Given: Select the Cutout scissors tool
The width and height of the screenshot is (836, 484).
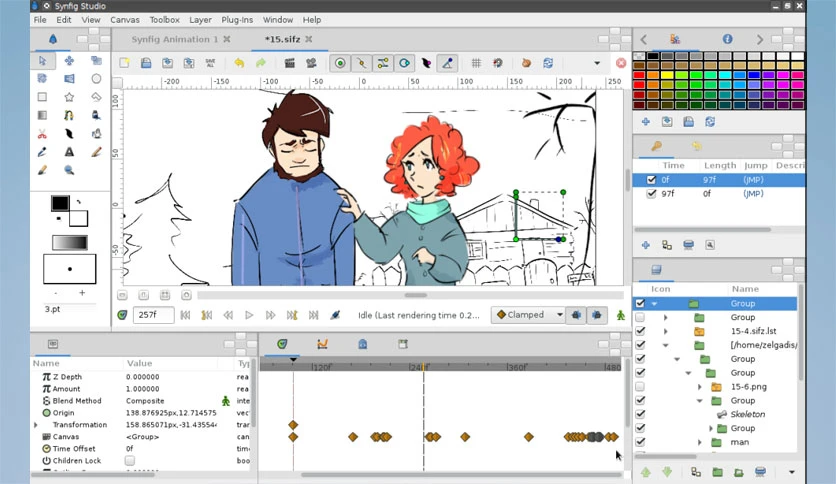Looking at the screenshot, I should tap(43, 134).
